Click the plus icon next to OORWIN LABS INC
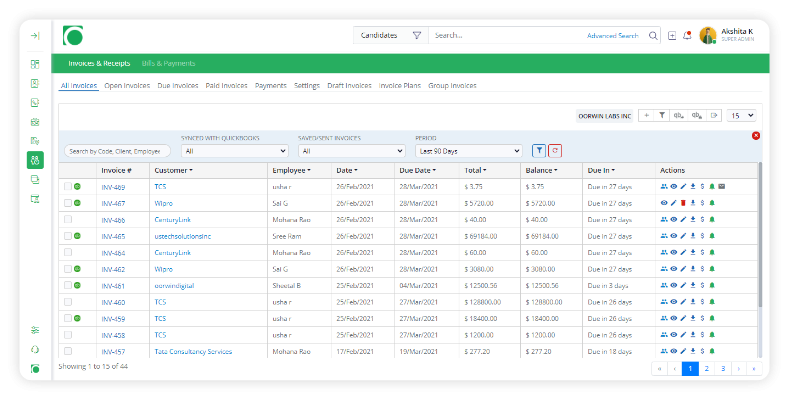Screen dimensions: 789x400 [x=646, y=116]
